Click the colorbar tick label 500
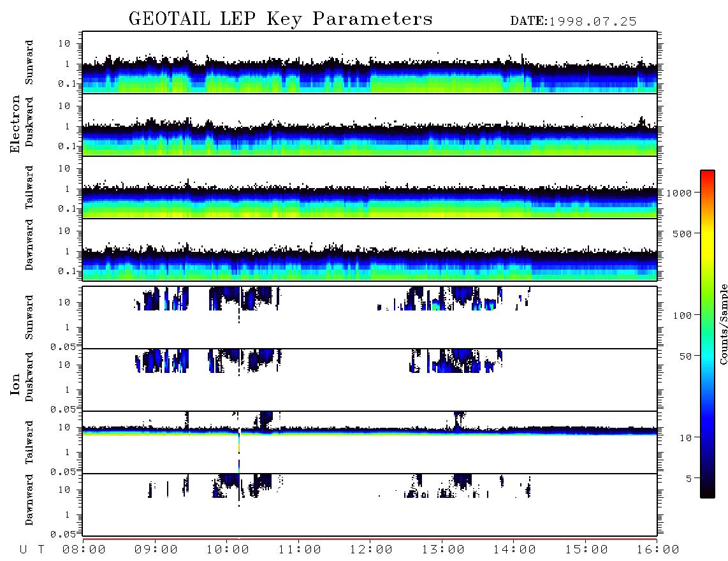728x561 pixels. pos(682,233)
